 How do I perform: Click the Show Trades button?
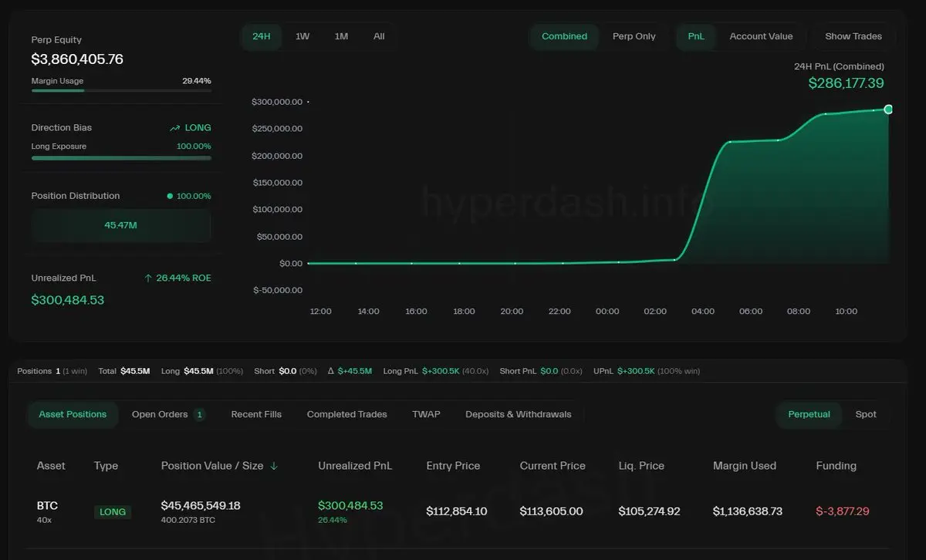[853, 36]
